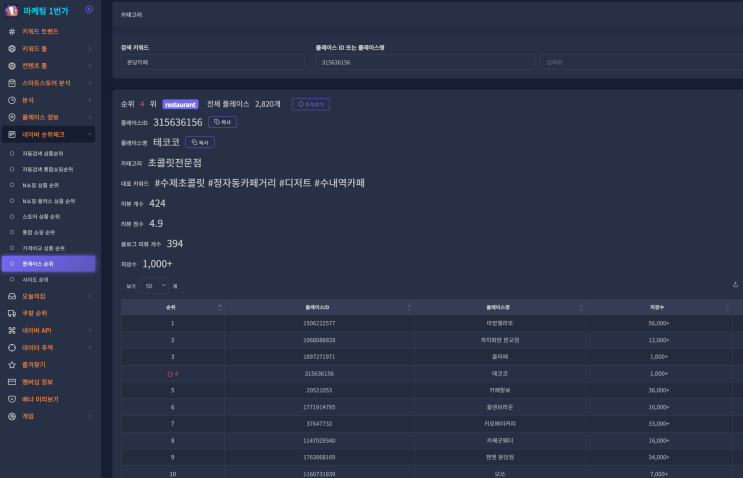743x478 pixels.
Task: Expand the 게임 menu chevron
Action: click(x=90, y=416)
